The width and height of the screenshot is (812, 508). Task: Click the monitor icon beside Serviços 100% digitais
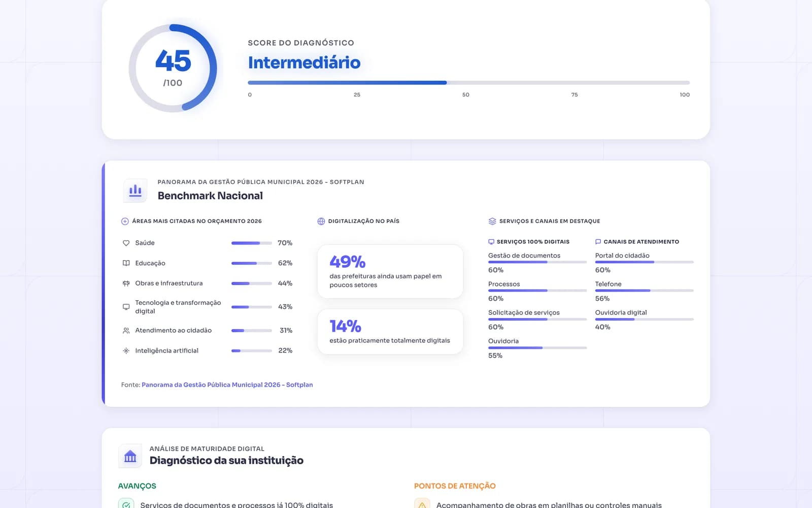491,242
